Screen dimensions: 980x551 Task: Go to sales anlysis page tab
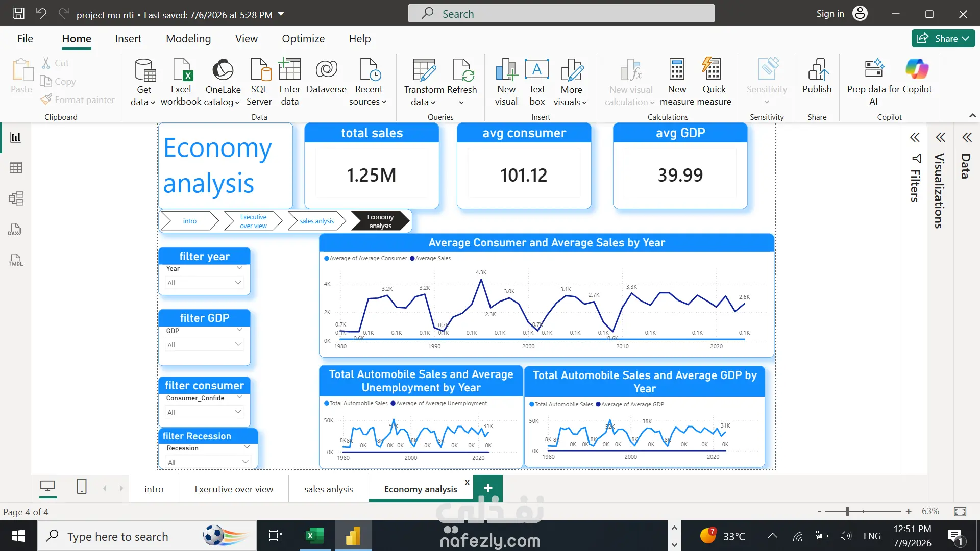click(x=328, y=489)
